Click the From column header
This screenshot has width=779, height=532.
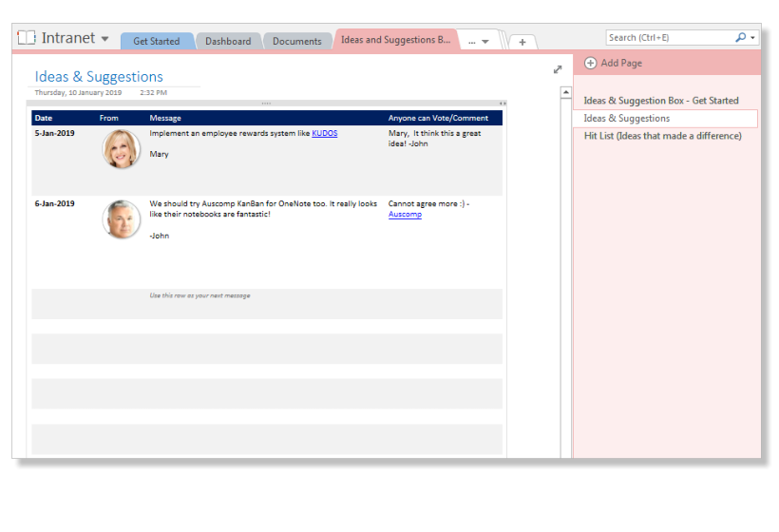point(109,118)
